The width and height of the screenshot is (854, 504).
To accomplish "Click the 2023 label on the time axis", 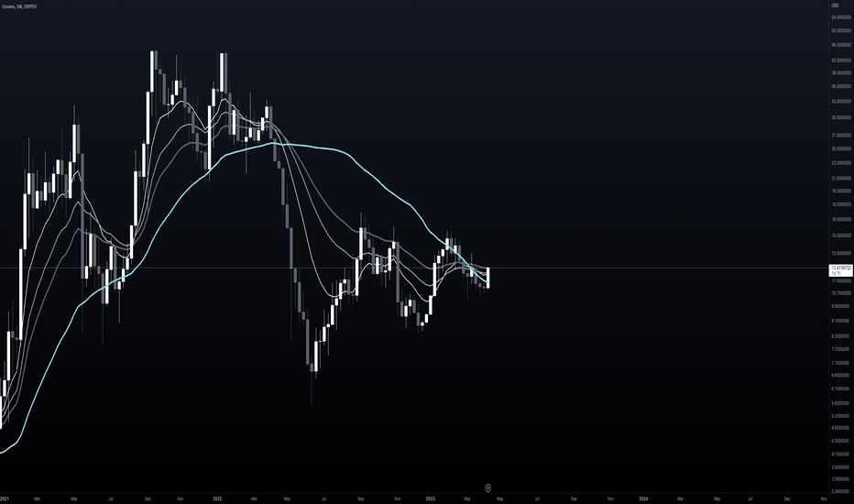I will [431, 499].
